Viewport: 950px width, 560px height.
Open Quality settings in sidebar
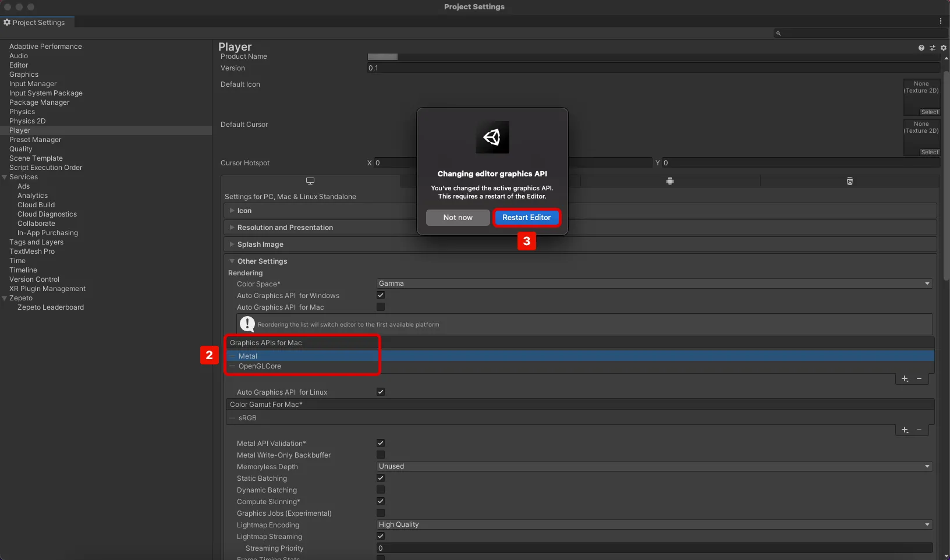pos(21,149)
